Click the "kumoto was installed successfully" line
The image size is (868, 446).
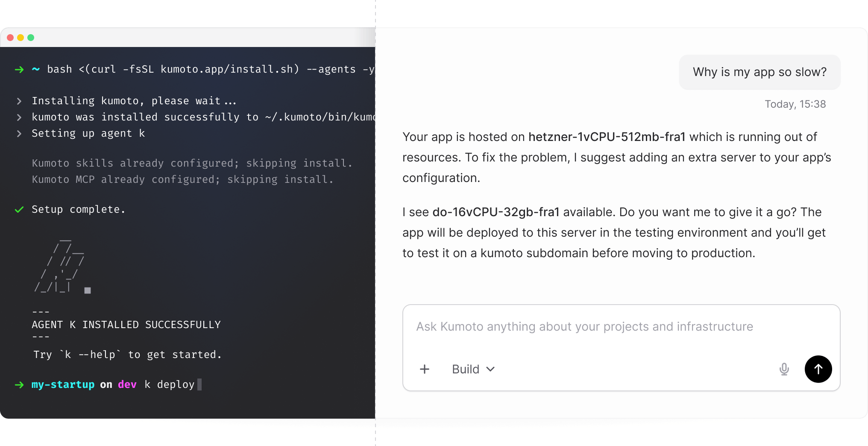203,117
